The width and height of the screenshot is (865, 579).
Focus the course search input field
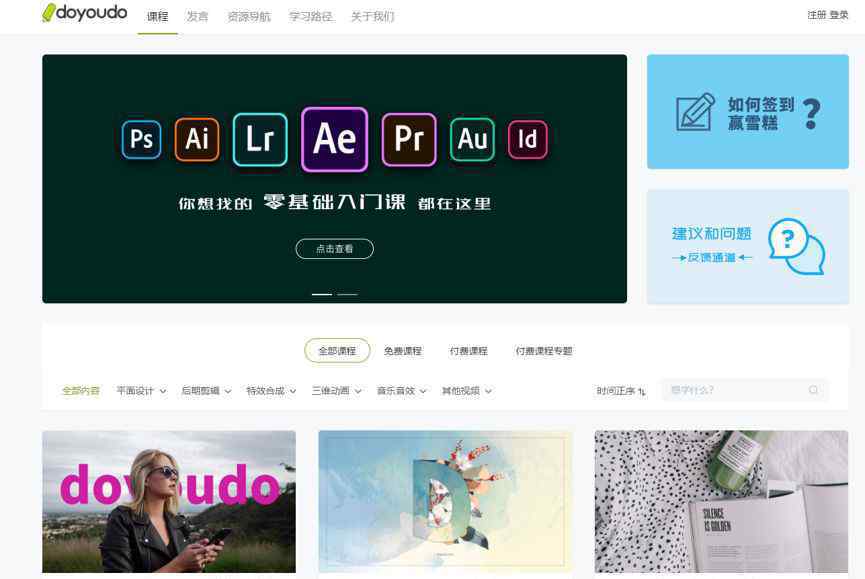click(x=745, y=390)
